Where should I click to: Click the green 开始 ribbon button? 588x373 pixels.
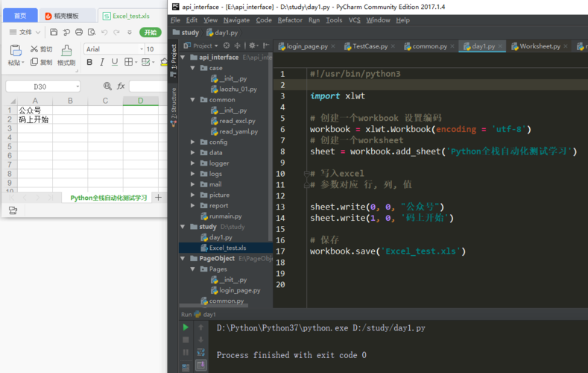[x=151, y=32]
